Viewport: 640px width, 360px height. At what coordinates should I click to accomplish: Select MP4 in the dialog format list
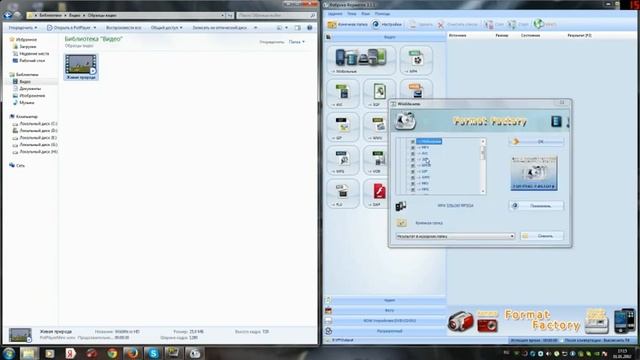(x=425, y=147)
